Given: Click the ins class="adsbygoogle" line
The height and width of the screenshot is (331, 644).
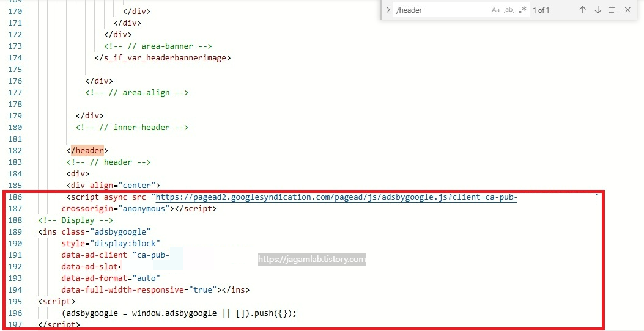Looking at the screenshot, I should pos(94,231).
